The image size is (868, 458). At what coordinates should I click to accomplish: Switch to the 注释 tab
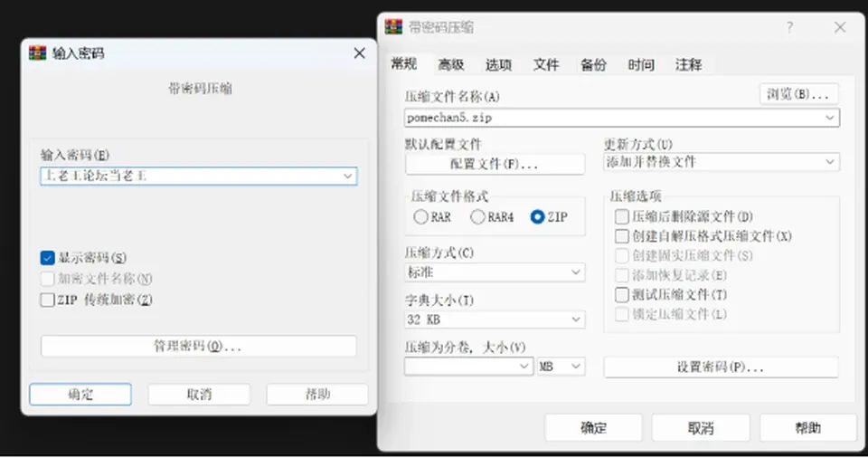[x=688, y=65]
